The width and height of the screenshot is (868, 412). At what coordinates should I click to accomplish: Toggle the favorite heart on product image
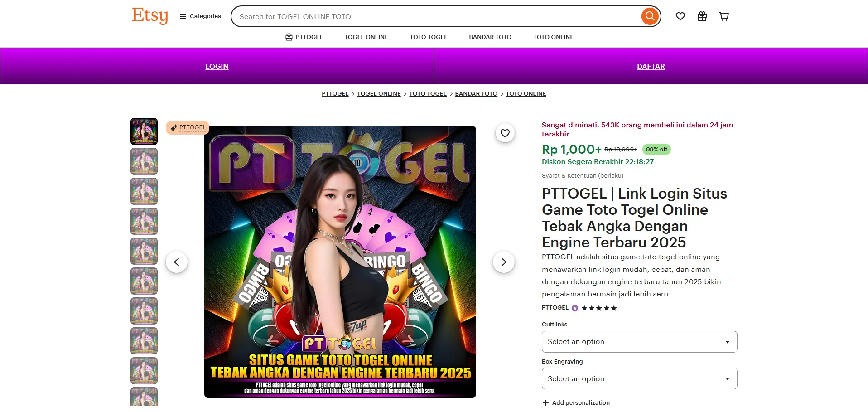point(505,133)
